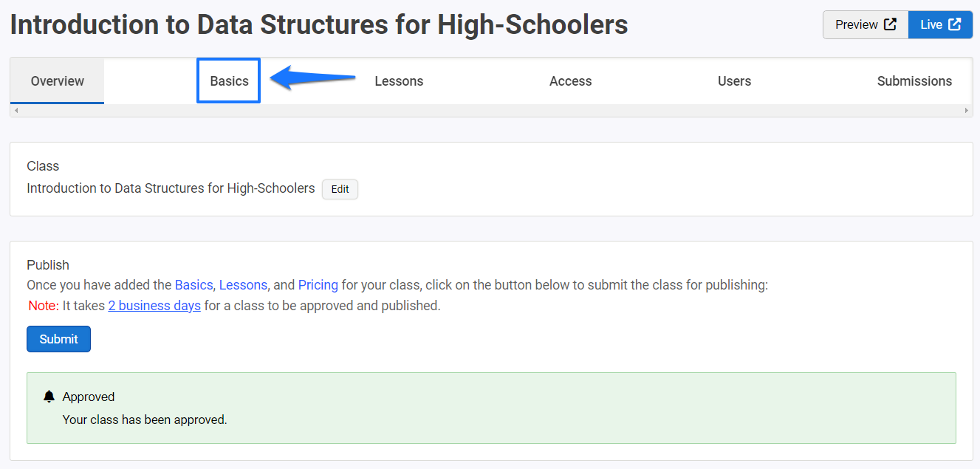The width and height of the screenshot is (980, 469).
Task: Click the right arrow of tab scrollbar
Action: click(967, 111)
